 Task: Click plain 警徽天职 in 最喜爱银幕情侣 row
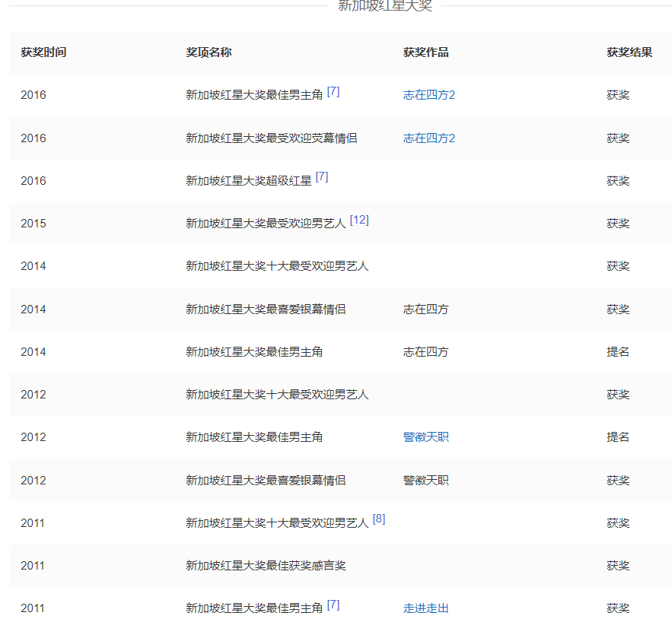[426, 480]
